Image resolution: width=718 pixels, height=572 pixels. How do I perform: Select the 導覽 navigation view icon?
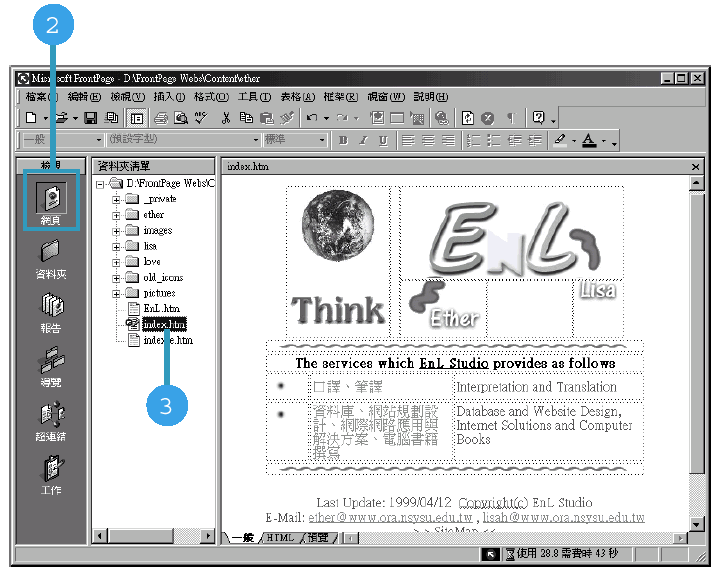point(51,367)
